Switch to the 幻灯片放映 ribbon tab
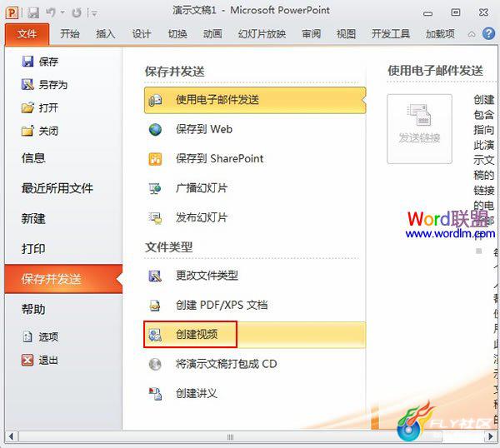 pos(262,34)
